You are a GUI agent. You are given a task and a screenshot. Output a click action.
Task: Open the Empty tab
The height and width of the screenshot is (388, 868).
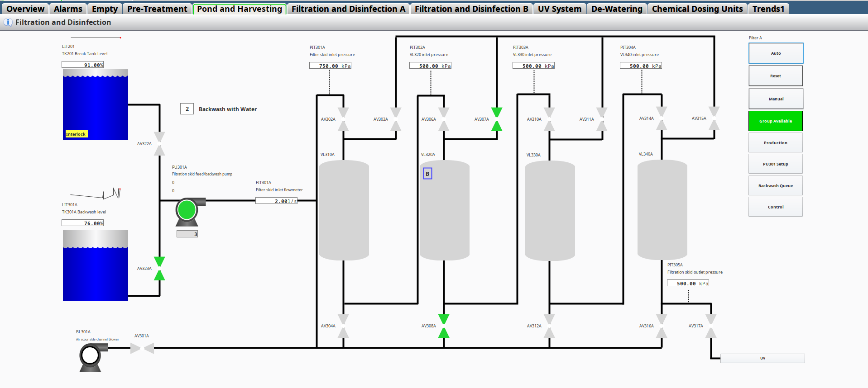pyautogui.click(x=105, y=9)
